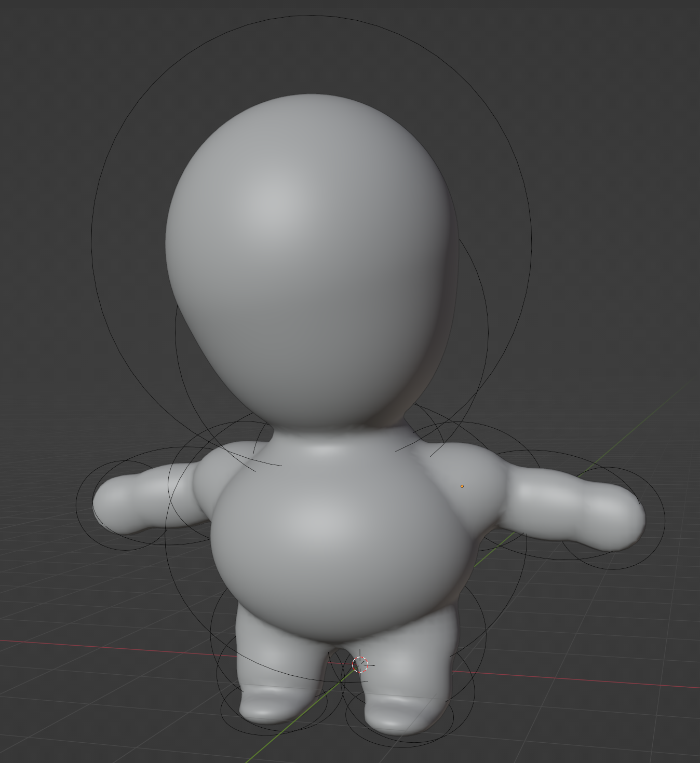This screenshot has height=763, width=700.
Task: Click the red-white 3D cursor crosshair
Action: click(x=360, y=664)
